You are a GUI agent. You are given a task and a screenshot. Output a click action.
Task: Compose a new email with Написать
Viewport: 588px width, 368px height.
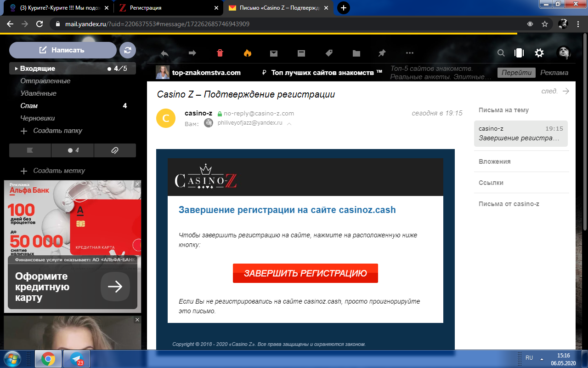pyautogui.click(x=63, y=50)
